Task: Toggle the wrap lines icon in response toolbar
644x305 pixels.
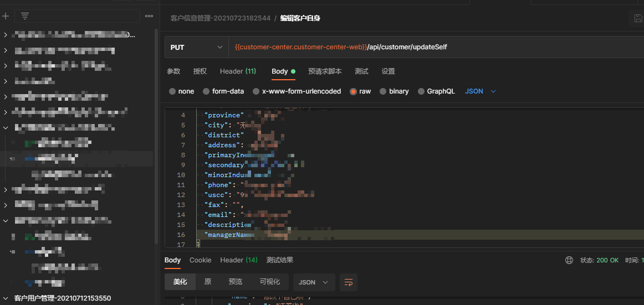Action: [348, 282]
